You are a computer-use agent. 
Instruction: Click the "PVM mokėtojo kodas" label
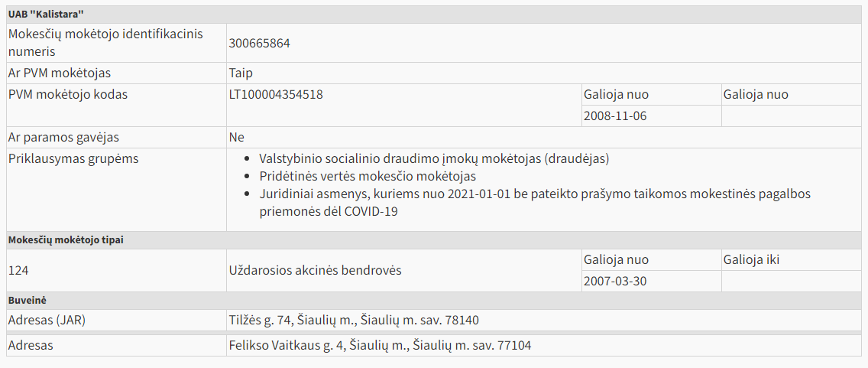tap(67, 95)
